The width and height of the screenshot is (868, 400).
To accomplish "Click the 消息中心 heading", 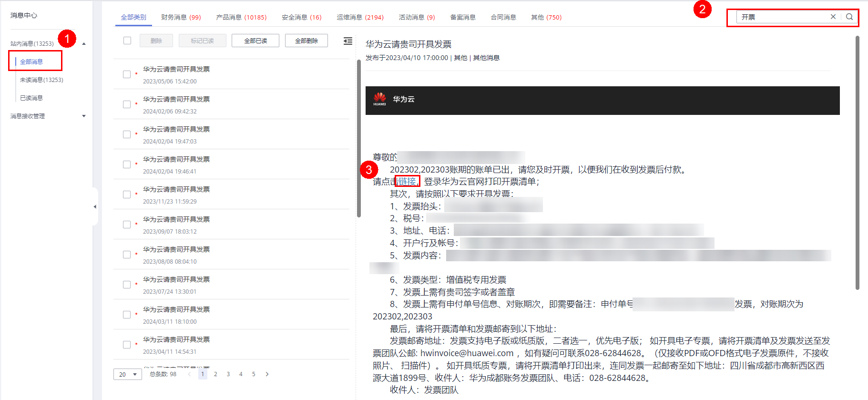I will coord(24,15).
